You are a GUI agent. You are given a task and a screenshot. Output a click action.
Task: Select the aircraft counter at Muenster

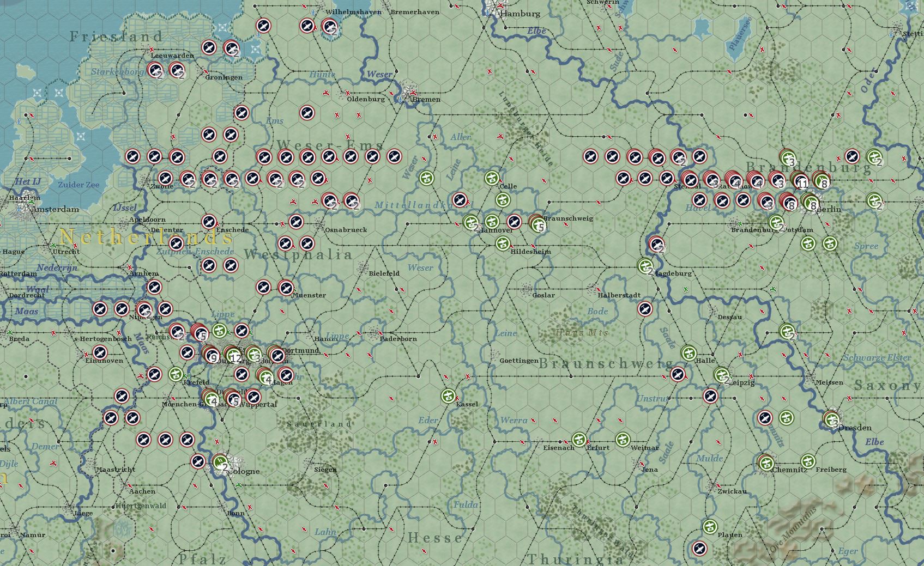coord(286,287)
